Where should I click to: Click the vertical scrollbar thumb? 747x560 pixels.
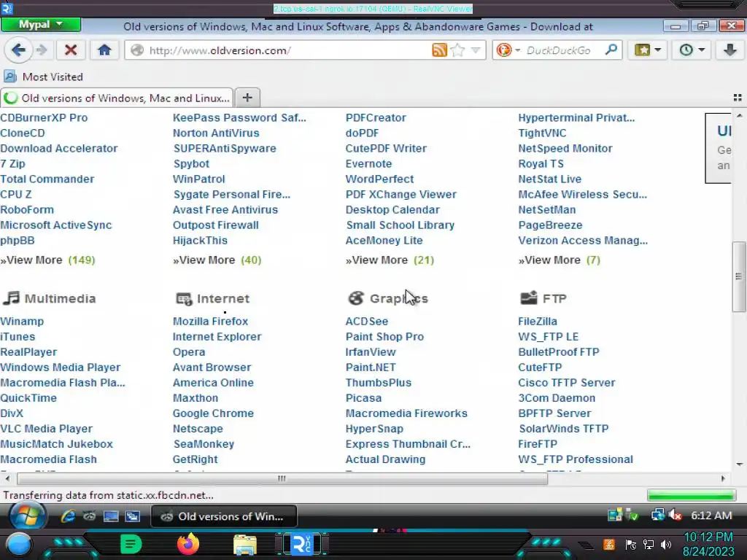click(738, 276)
